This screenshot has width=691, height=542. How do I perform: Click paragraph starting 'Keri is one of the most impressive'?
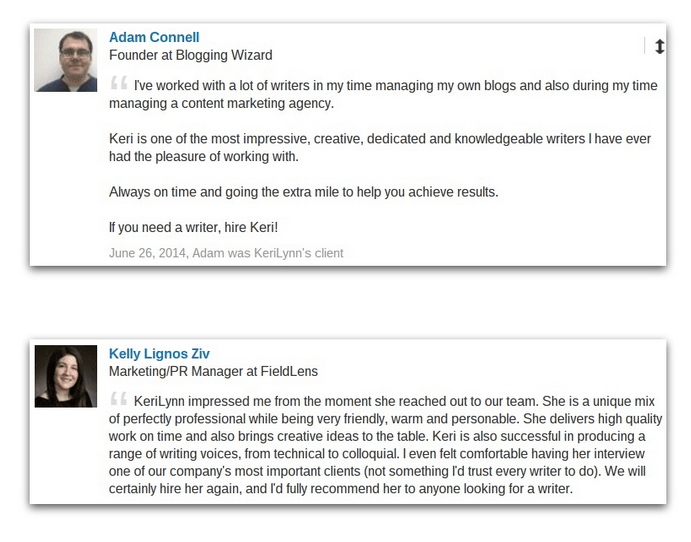(380, 148)
